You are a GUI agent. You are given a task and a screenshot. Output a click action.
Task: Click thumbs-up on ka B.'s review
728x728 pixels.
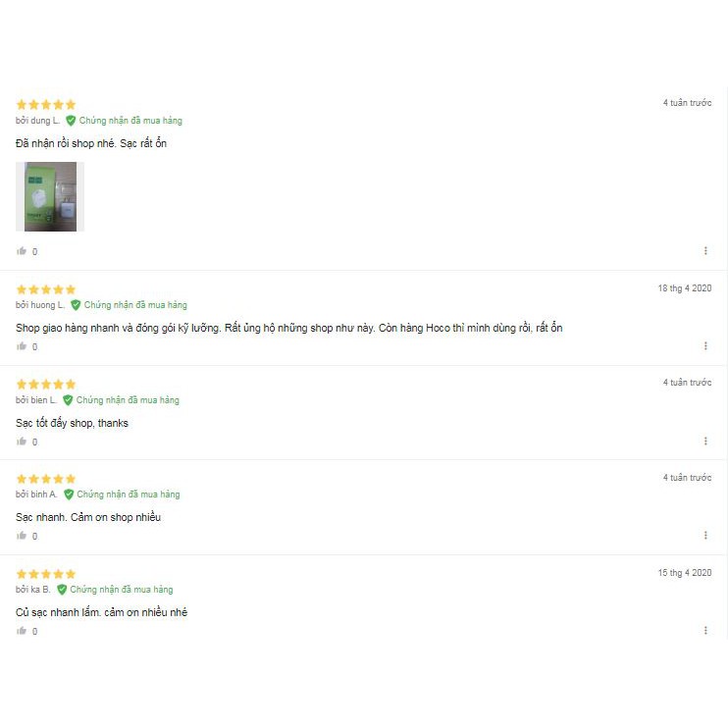(22, 631)
